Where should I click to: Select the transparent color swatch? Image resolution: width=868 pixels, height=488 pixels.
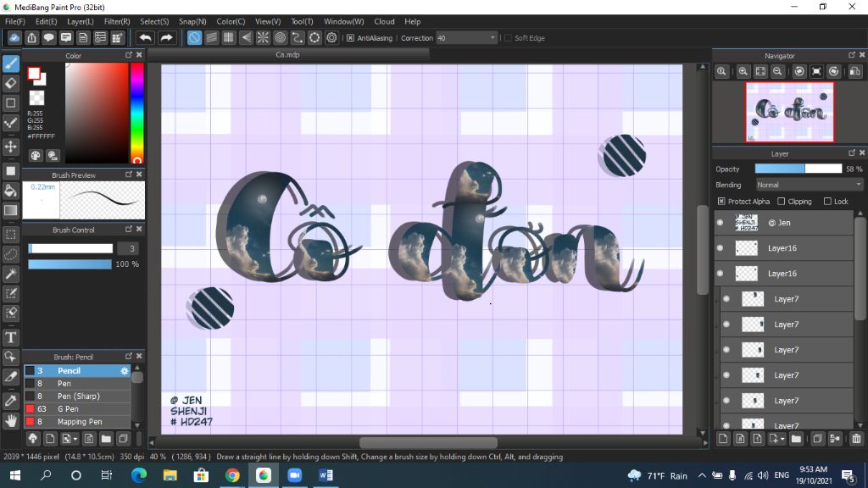36,98
